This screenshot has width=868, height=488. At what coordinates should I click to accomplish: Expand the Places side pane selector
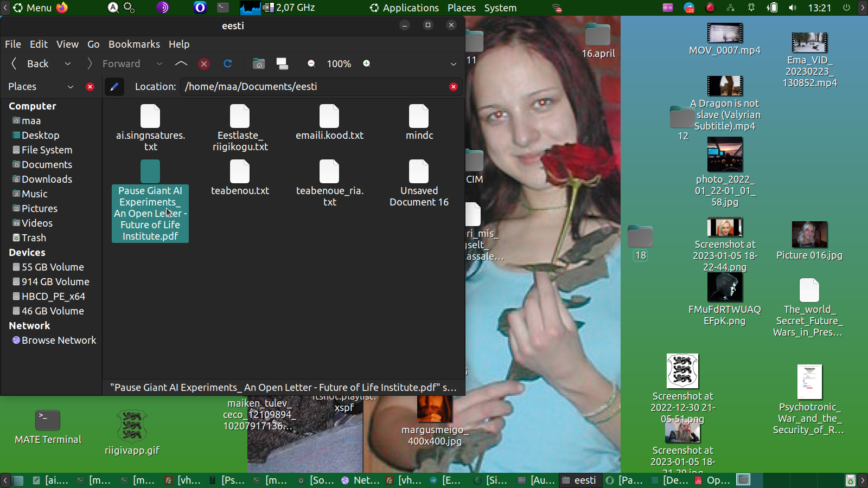click(x=70, y=87)
